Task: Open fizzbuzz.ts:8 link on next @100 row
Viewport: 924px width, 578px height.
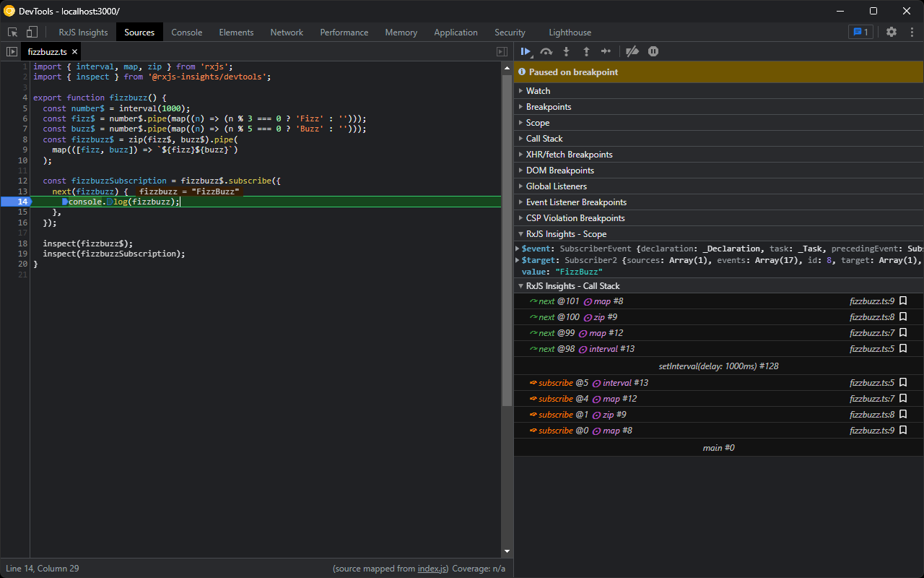Action: (x=872, y=317)
